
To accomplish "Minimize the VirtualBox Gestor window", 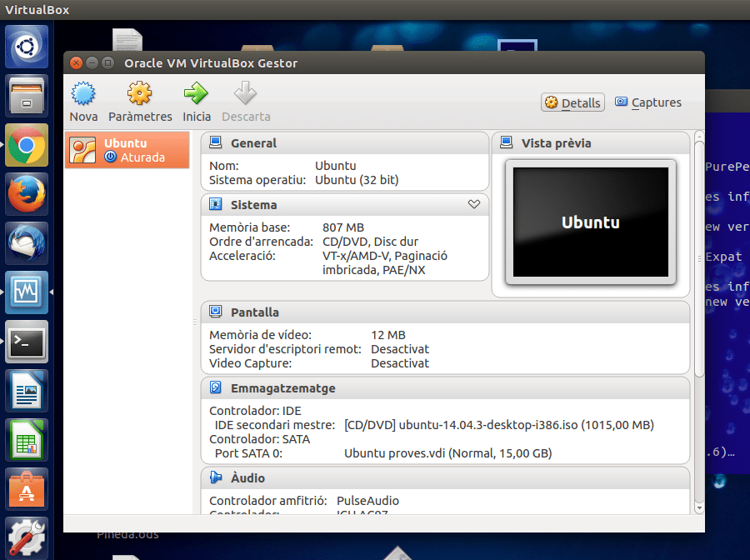I will (x=92, y=62).
